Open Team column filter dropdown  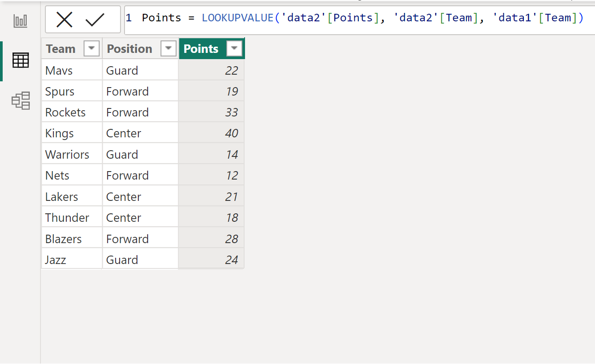tap(92, 48)
